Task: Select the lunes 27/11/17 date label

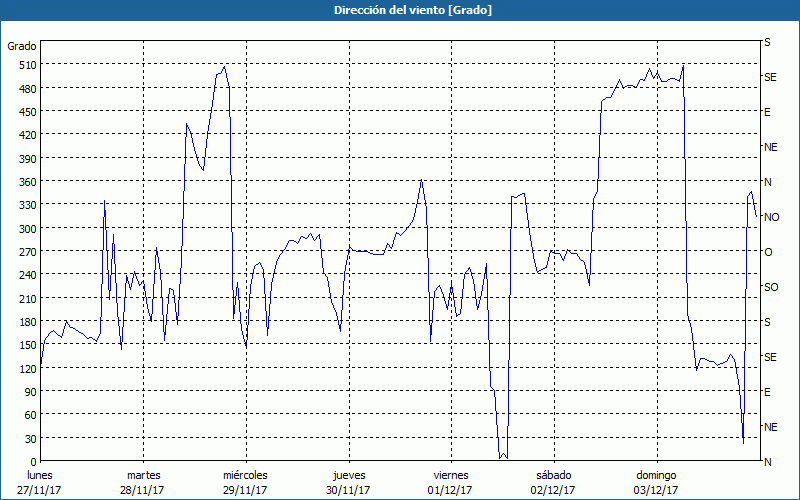Action: click(40, 482)
